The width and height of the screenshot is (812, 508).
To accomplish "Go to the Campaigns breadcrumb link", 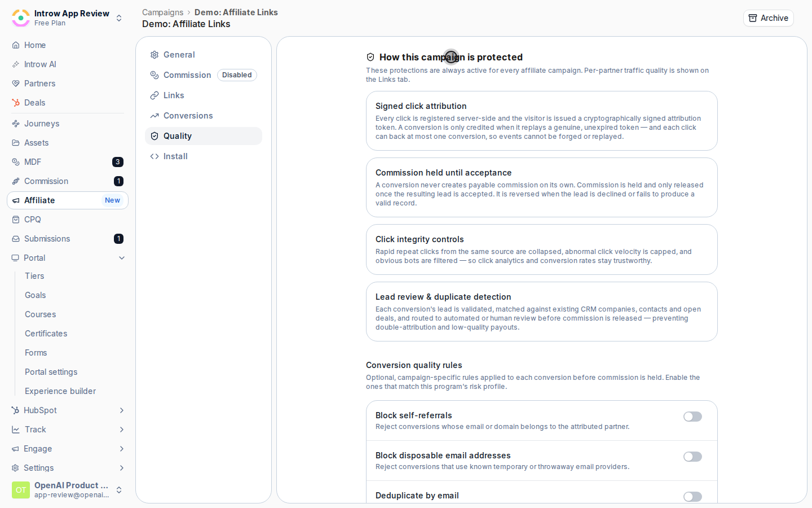I will (162, 12).
